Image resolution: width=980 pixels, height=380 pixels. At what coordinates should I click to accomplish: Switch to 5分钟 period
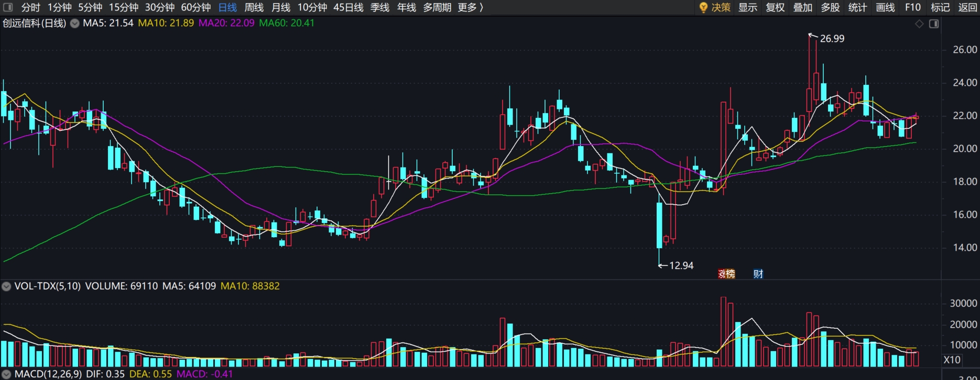click(90, 7)
